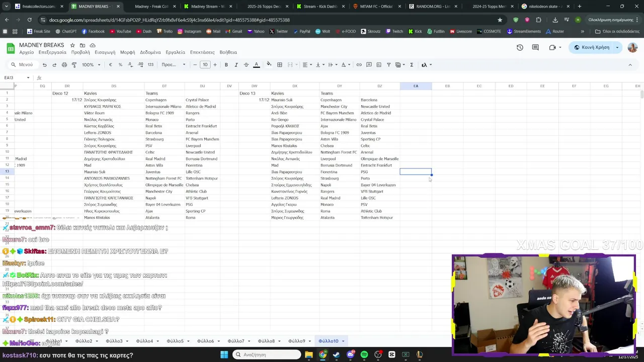Toggle bold formatting
Image resolution: width=644 pixels, height=362 pixels.
pyautogui.click(x=226, y=65)
